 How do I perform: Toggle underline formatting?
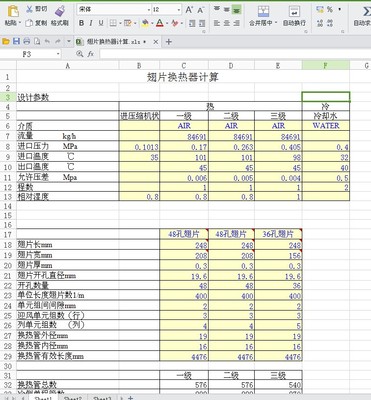101,23
